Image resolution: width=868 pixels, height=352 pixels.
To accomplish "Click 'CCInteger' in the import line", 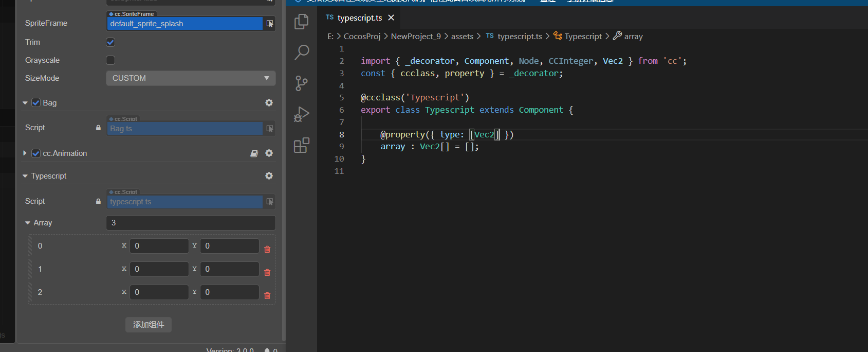I will (x=570, y=61).
